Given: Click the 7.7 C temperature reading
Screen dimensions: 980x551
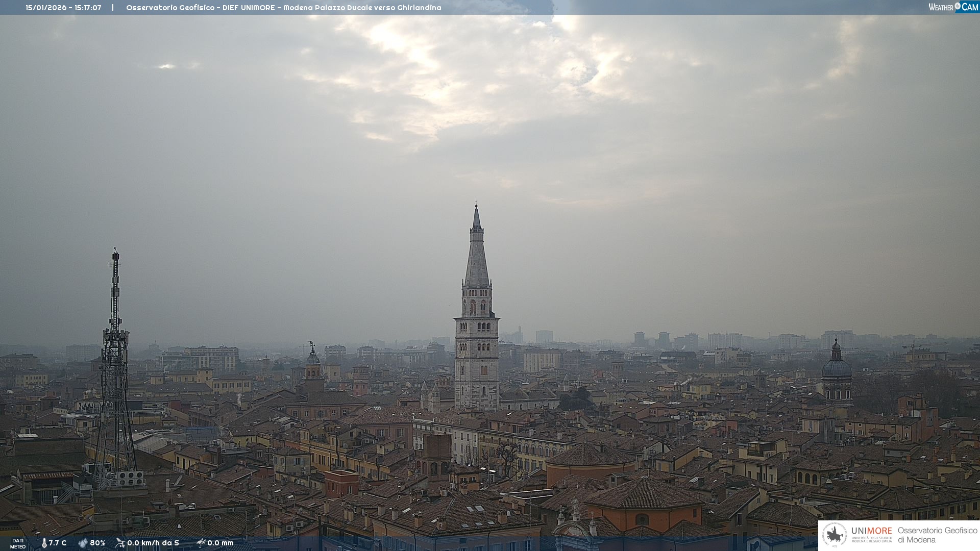Looking at the screenshot, I should click(58, 543).
